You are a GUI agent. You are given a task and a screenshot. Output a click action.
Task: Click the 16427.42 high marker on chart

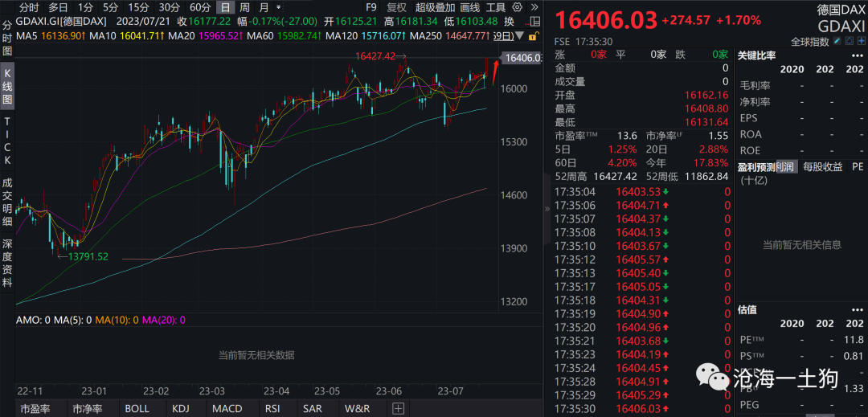376,56
